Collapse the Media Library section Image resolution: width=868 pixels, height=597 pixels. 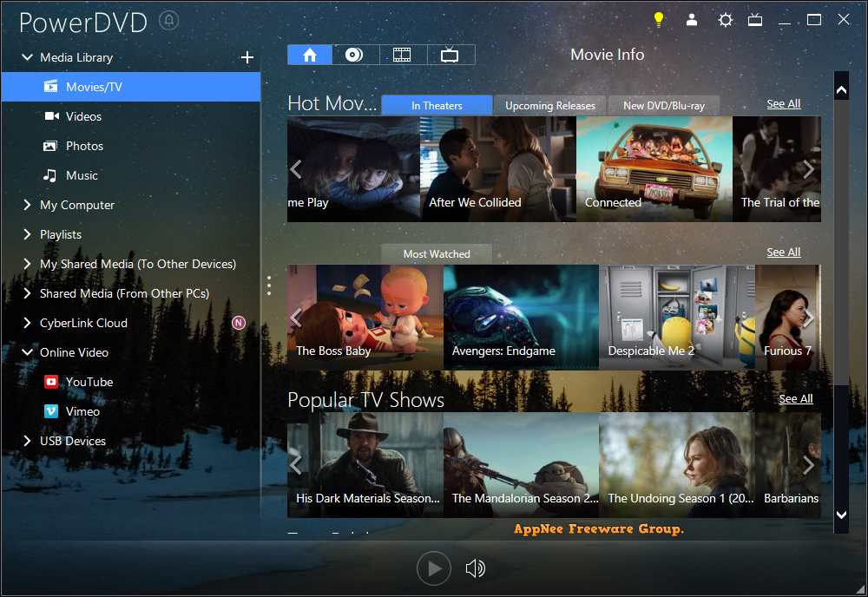27,57
